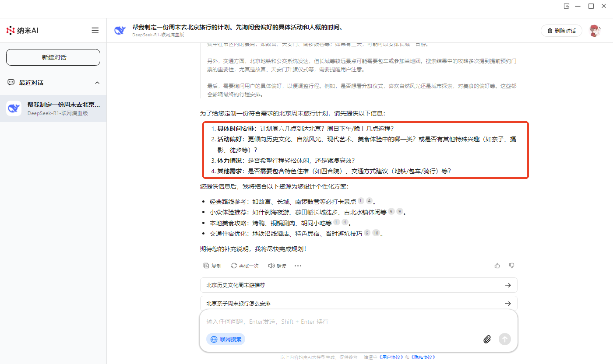Open the more options ellipsis
Viewport: 613px width, 364px height.
298,266
